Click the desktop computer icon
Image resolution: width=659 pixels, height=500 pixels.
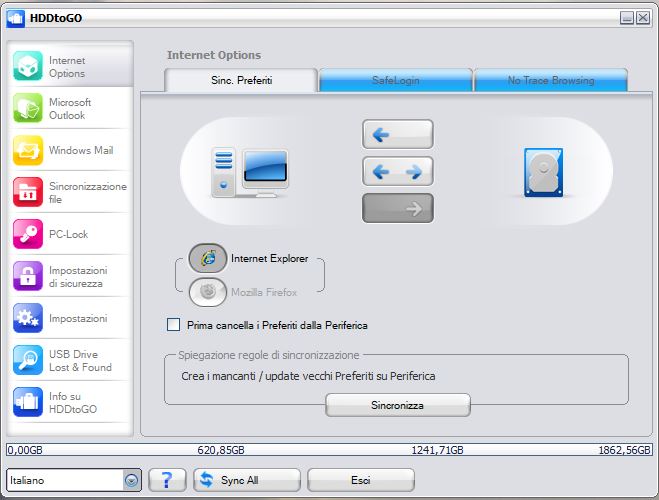click(x=250, y=172)
